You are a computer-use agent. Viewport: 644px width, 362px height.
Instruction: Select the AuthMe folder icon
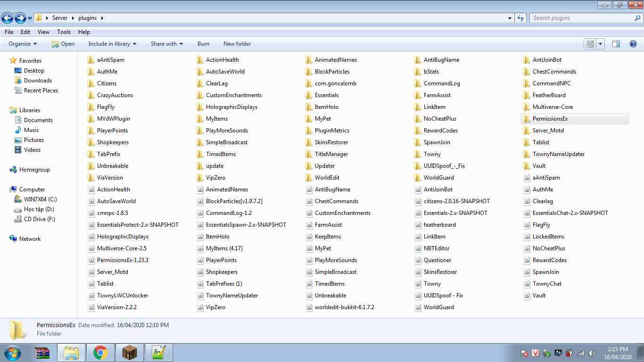(x=91, y=72)
